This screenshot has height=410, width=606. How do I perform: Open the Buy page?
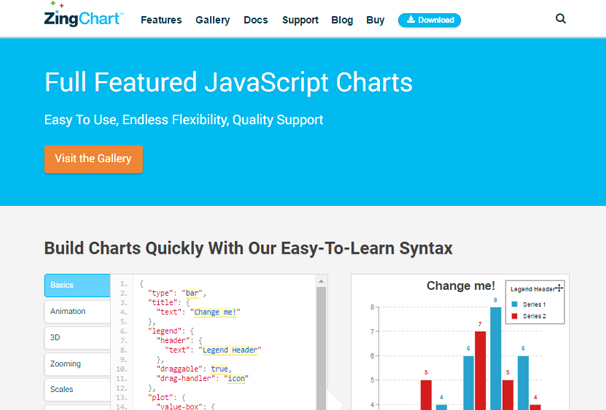(x=375, y=20)
